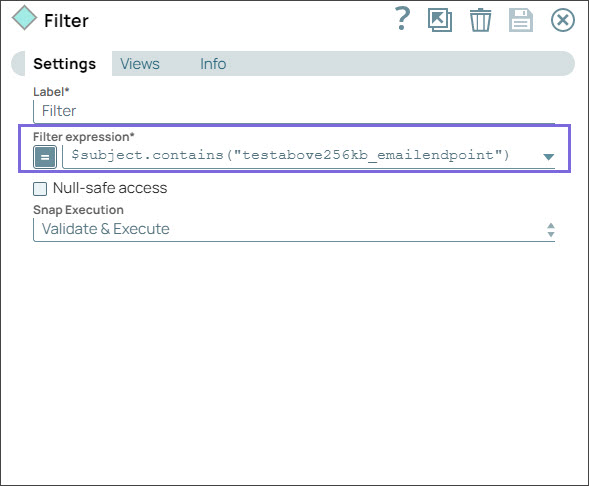This screenshot has height=486, width=589.
Task: Click the Filter expression field label
Action: pyautogui.click(x=83, y=137)
